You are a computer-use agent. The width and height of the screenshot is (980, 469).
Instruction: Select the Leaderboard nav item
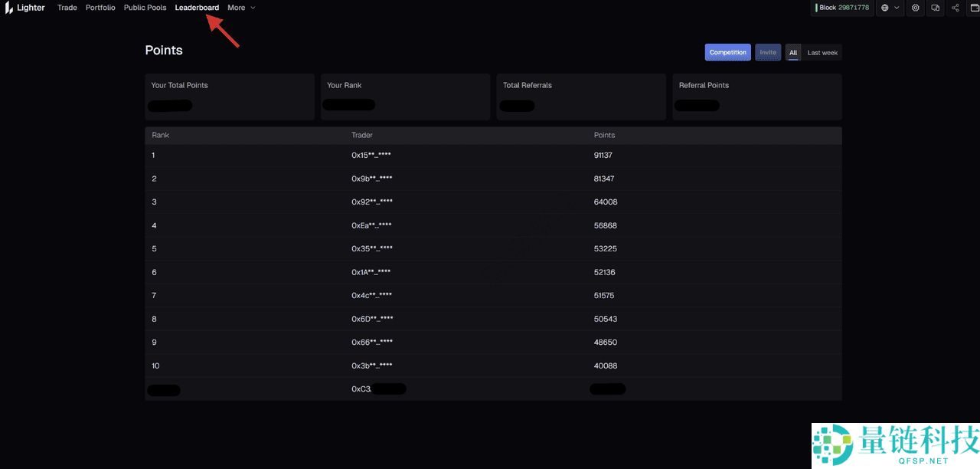pos(197,8)
